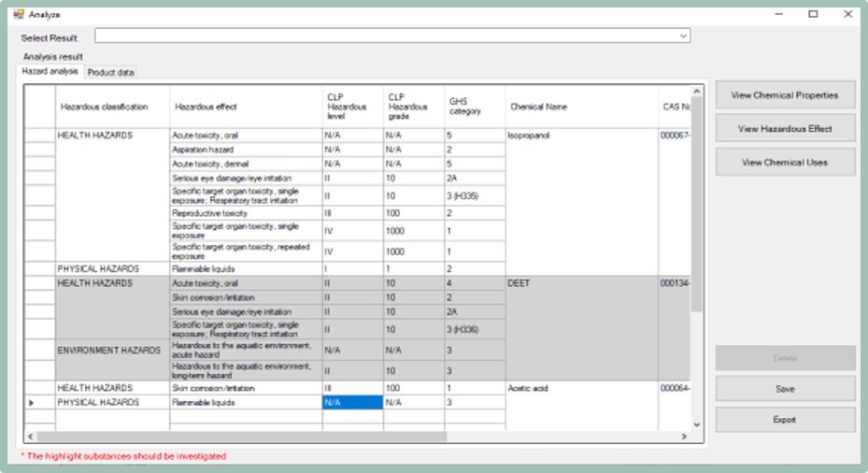This screenshot has height=473, width=868.
Task: Click the Chemical Name column header
Action: [x=581, y=107]
